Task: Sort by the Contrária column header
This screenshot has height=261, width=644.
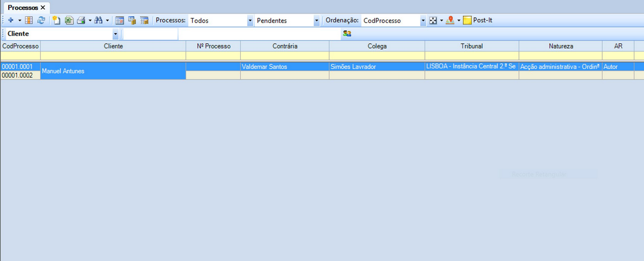Action: (x=285, y=47)
